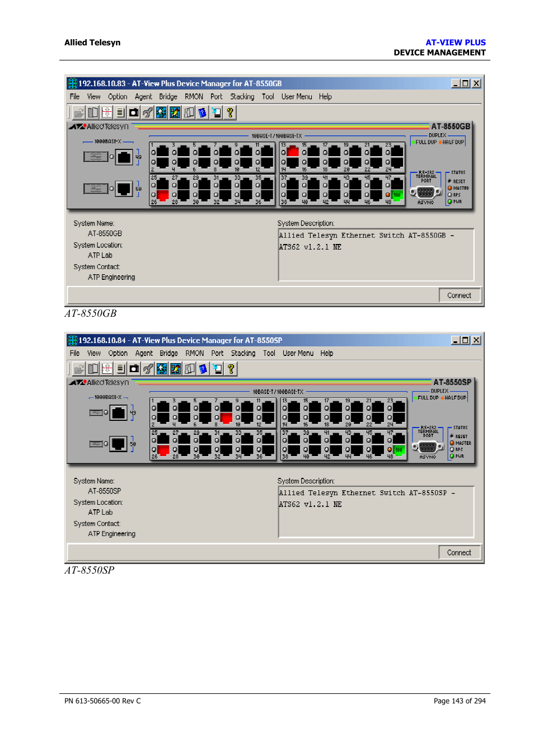Click the download-arrow icon in AT-8550GB toolbar
The height and width of the screenshot is (756, 534).
click(216, 112)
